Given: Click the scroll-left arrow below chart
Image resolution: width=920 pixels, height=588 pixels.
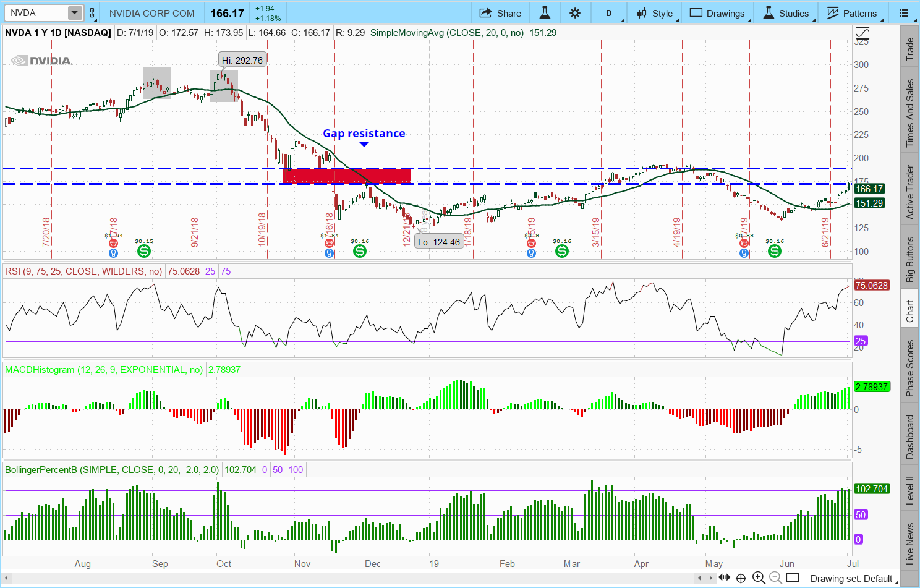Looking at the screenshot, I should point(699,578).
